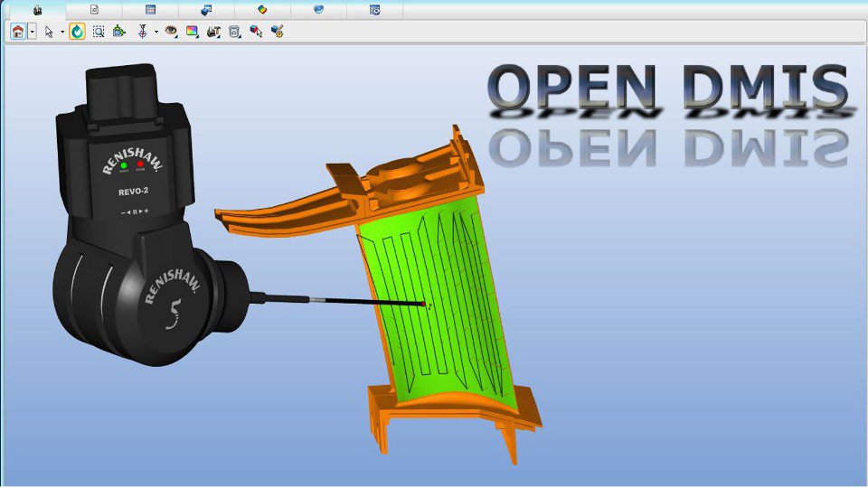Click the green fit-to-part icon
Viewport: 868px width, 488px height.
(x=119, y=32)
